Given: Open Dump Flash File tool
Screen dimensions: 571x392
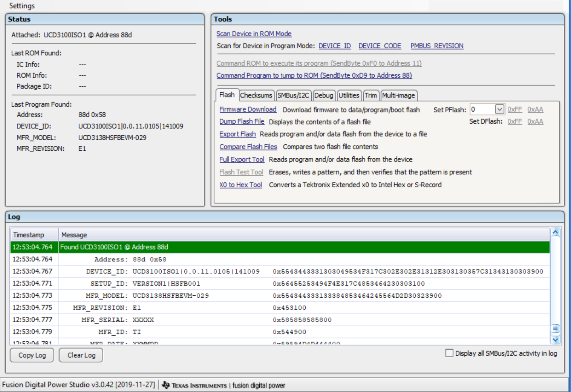Looking at the screenshot, I should tap(242, 122).
